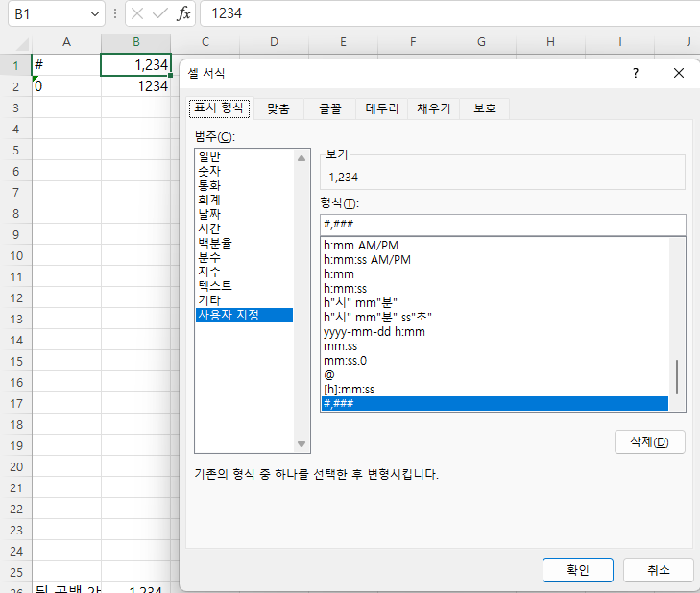700x593 pixels.
Task: Select category 숫자
Action: (x=244, y=171)
